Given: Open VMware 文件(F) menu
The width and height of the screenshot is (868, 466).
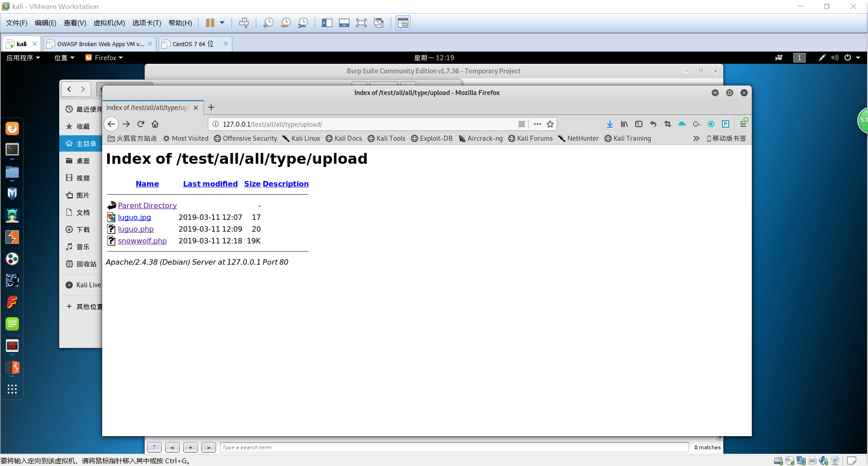Looking at the screenshot, I should click(17, 23).
